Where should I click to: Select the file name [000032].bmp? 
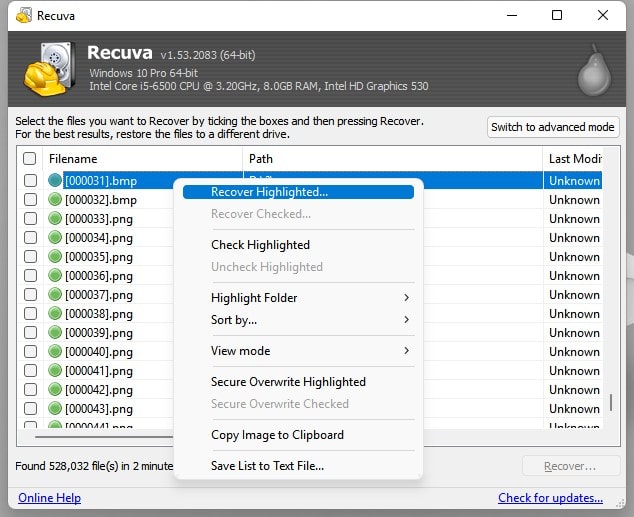101,200
